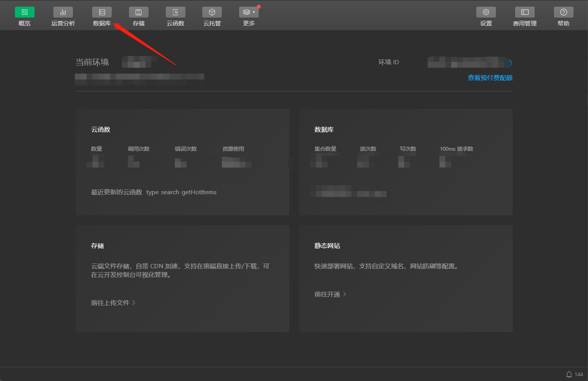
Task: Open the 帮助 help icon
Action: pos(563,13)
